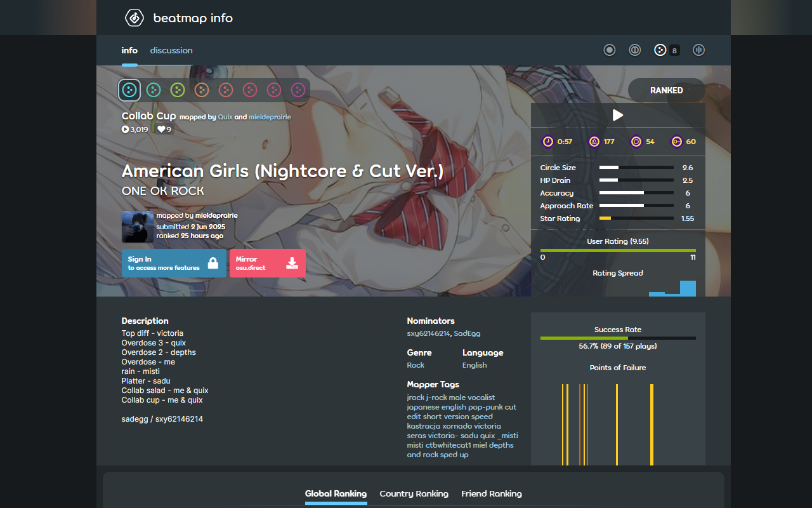This screenshot has width=812, height=508.
Task: Click the song title American Girls text
Action: click(282, 171)
